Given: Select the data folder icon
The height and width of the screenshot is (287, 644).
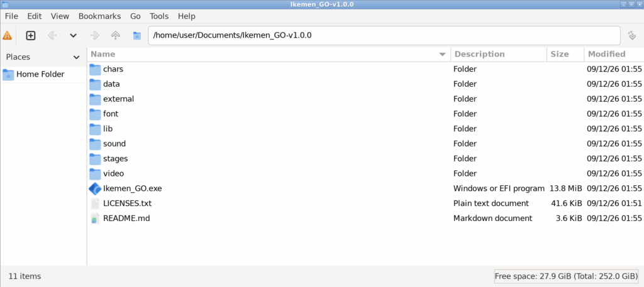Looking at the screenshot, I should click(95, 84).
